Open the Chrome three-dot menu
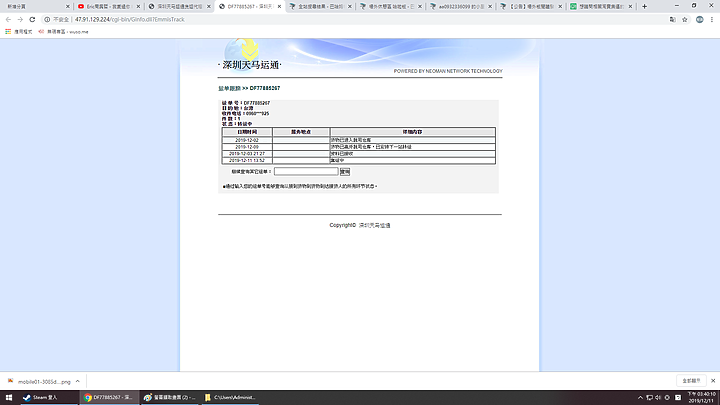Image resolution: width=720 pixels, height=405 pixels. click(x=712, y=19)
